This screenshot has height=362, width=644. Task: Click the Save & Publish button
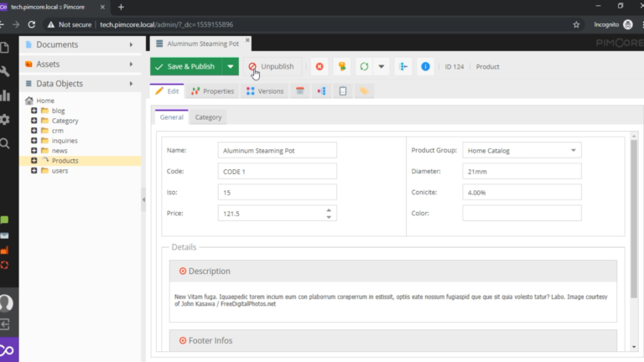(186, 66)
